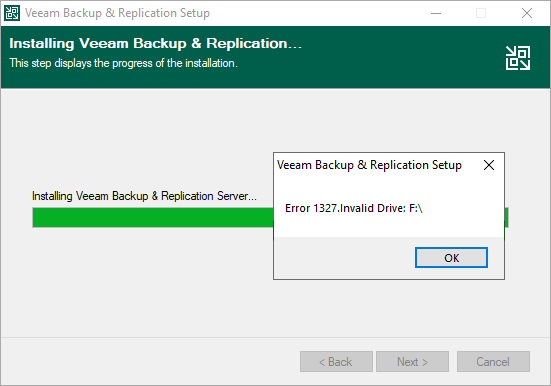This screenshot has width=551, height=386.
Task: Click the Veeam logo in the green header
Action: [x=518, y=58]
